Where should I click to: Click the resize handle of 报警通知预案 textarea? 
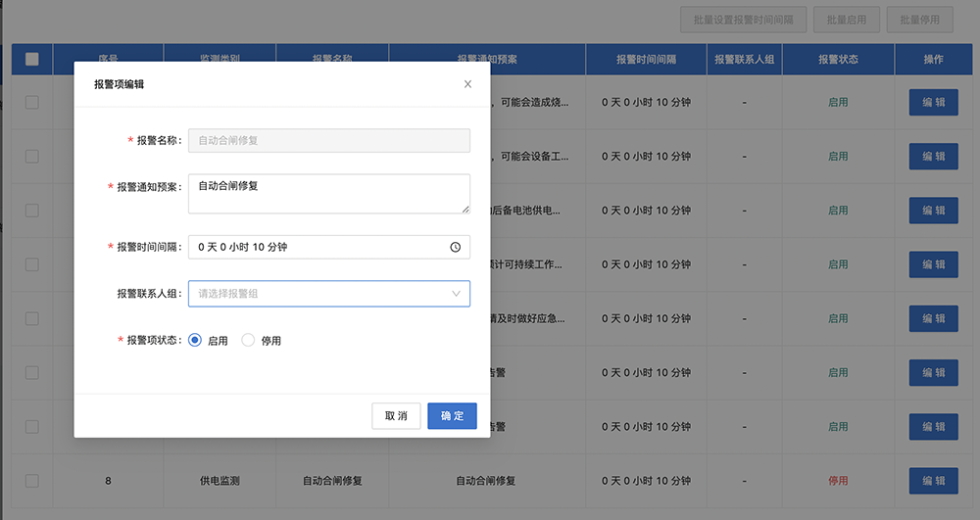465,210
